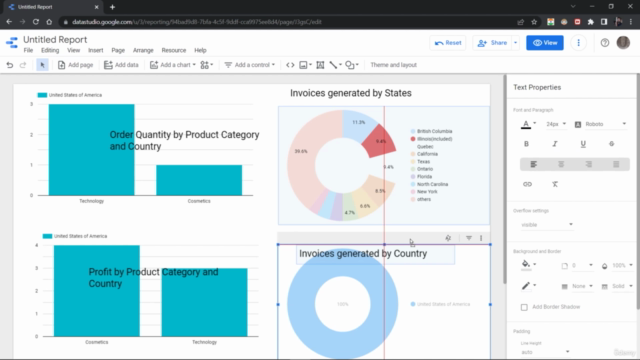Open the Resource menu
This screenshot has height=360, width=640.
pos(173,50)
